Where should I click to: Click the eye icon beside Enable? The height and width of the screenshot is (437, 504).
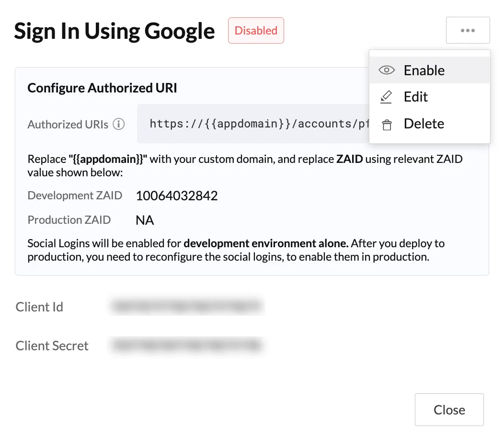(x=386, y=70)
